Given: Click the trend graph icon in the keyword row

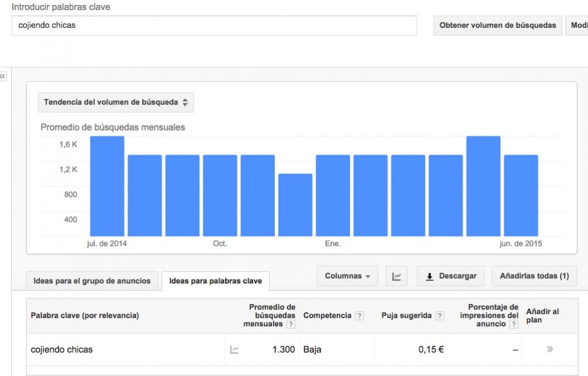Looking at the screenshot, I should point(235,350).
